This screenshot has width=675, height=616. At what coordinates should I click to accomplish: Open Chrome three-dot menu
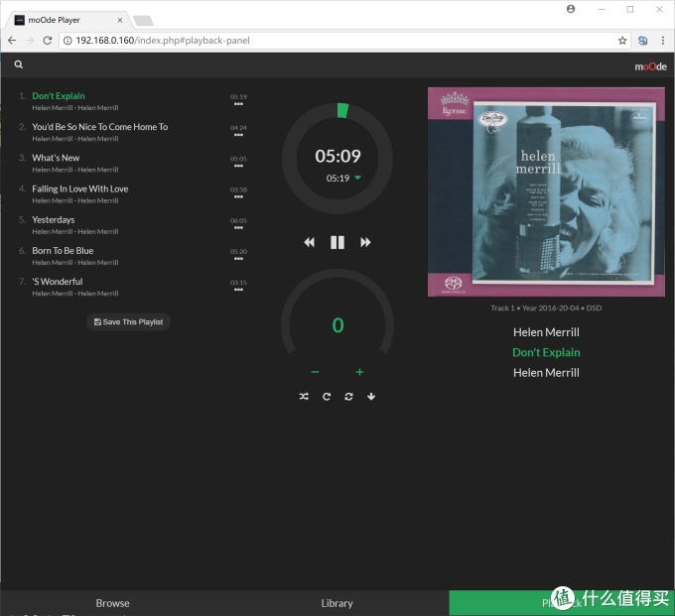click(662, 41)
